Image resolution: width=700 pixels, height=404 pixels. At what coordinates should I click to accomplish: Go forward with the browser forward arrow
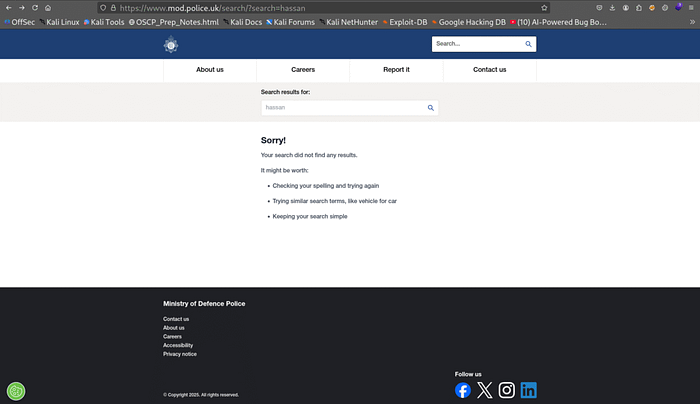tap(22, 8)
